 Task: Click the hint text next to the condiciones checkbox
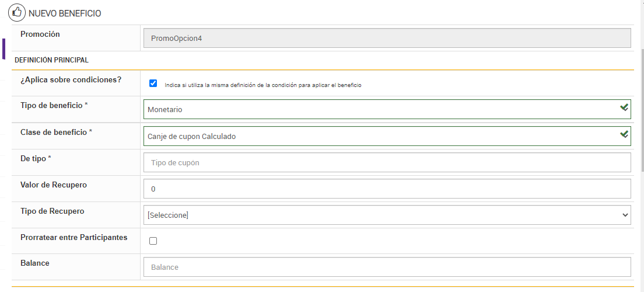point(263,85)
